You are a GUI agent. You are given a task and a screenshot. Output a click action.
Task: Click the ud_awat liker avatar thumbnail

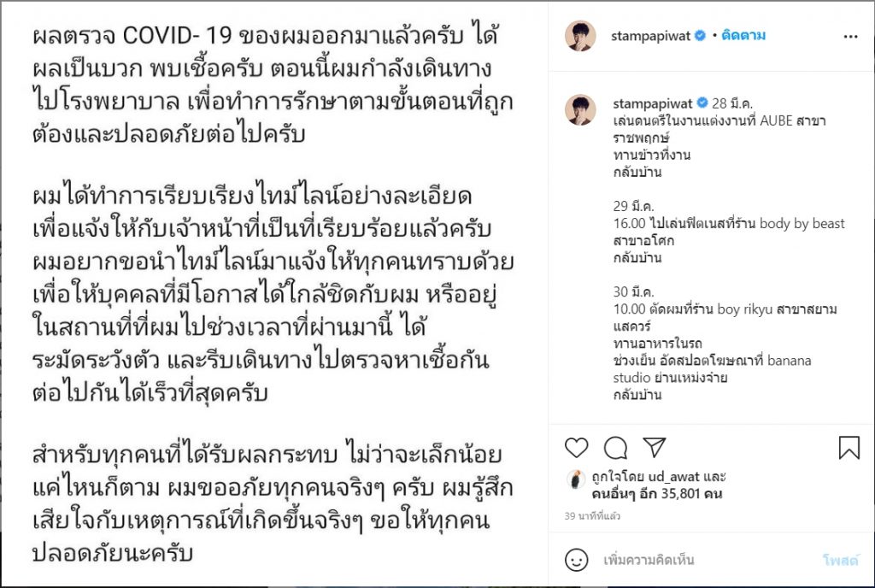click(576, 479)
